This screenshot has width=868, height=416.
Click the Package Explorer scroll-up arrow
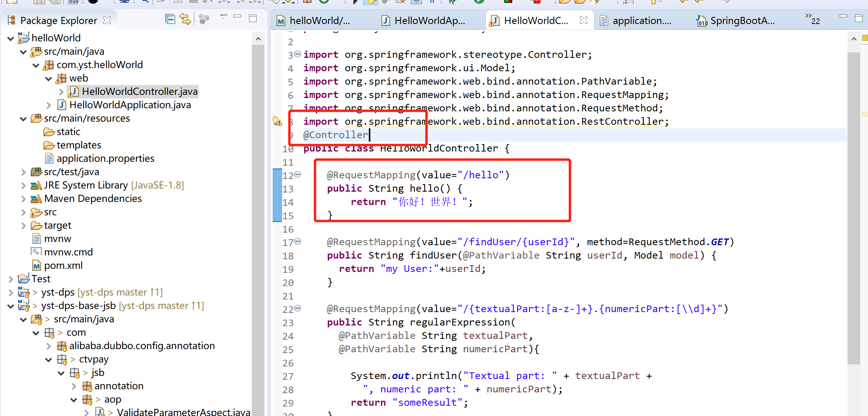(x=258, y=39)
